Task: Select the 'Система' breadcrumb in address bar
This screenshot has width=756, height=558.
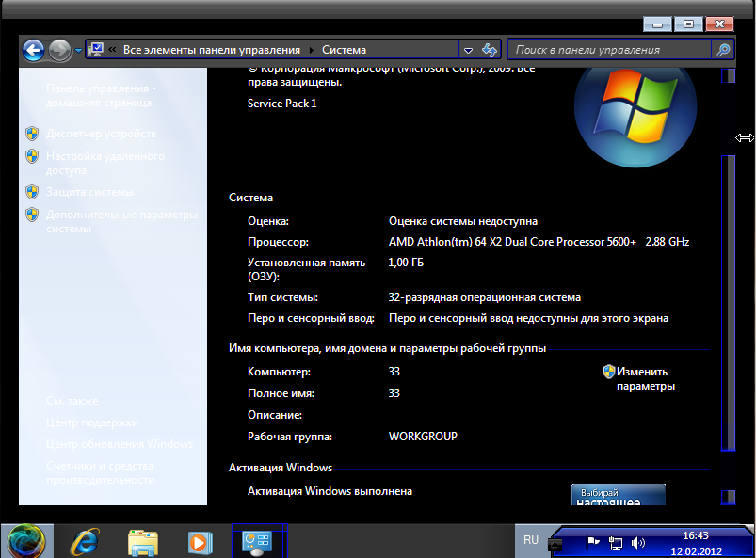Action: [344, 50]
